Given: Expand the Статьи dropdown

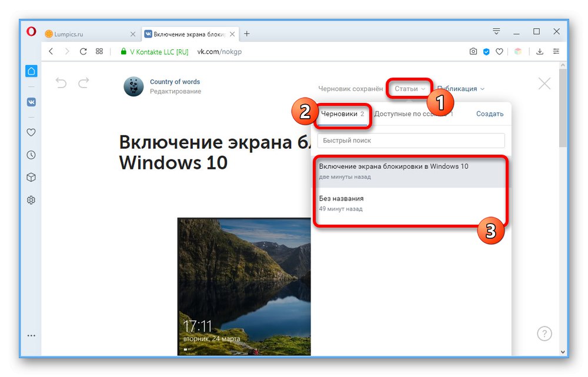Looking at the screenshot, I should tap(409, 89).
